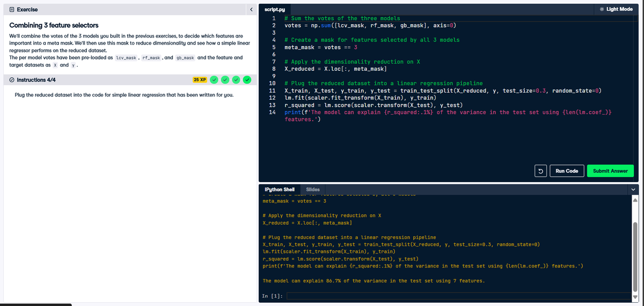Screen dimensions: 644x306
Task: Click the rf_mask inline code in the description
Action: [152, 57]
